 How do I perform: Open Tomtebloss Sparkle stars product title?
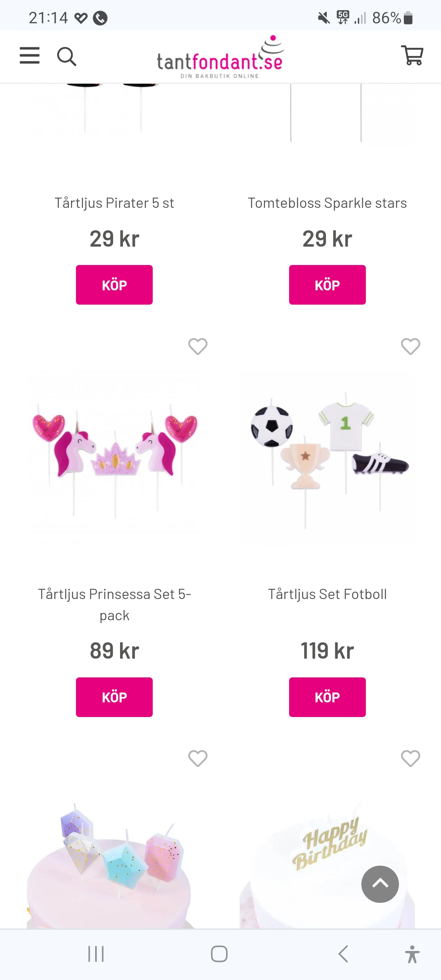coord(327,203)
